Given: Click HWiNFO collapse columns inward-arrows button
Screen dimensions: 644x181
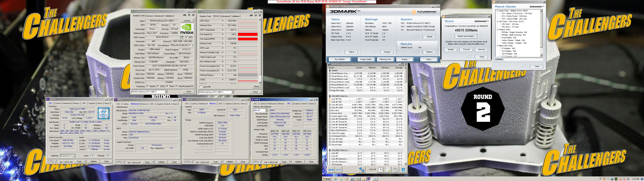Looking at the screenshot, I should (x=338, y=170).
